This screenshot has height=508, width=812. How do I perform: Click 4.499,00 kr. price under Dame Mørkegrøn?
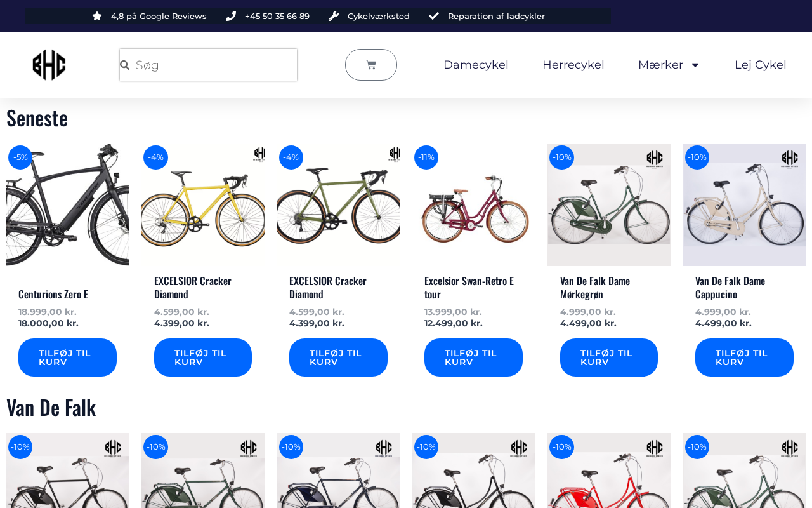click(x=588, y=323)
